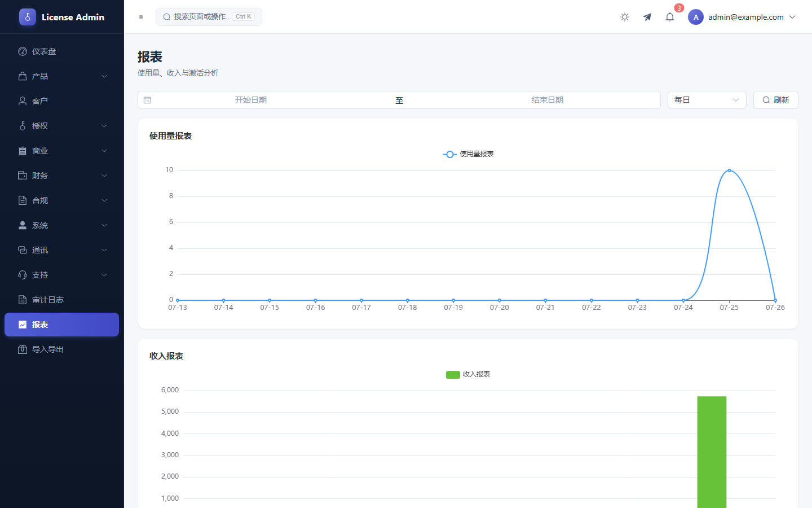812x508 pixels.
Task: Expand the 合规 submenu chevron
Action: click(x=104, y=200)
